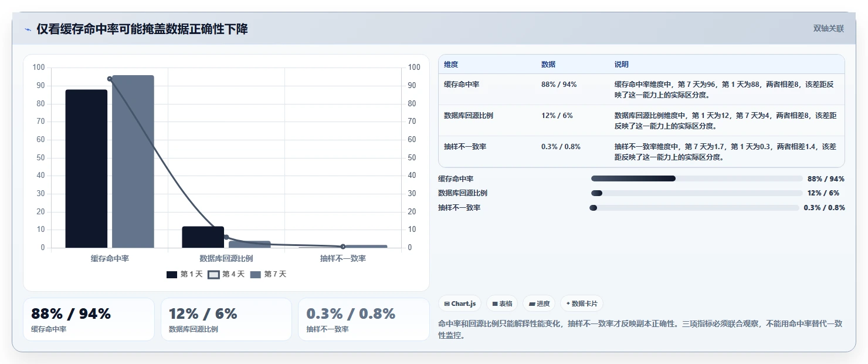This screenshot has width=868, height=364.
Task: Click the square icon in 表格 tag
Action: click(495, 304)
